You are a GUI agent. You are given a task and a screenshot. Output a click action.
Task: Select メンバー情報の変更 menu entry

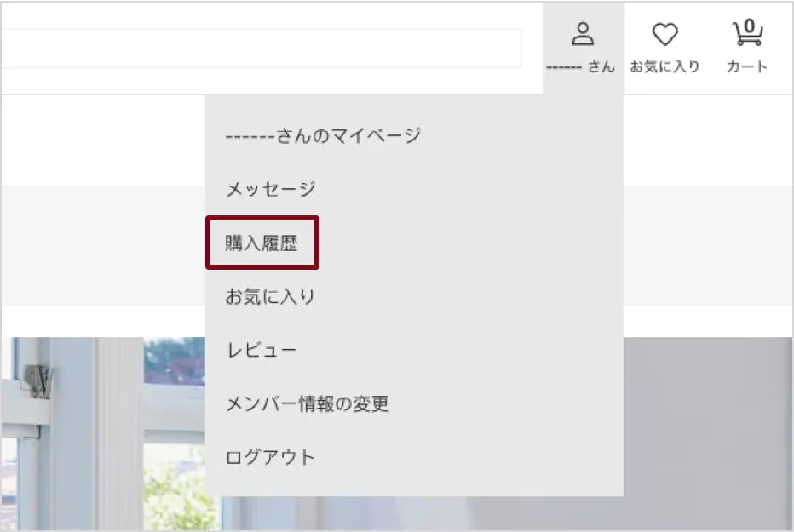tap(307, 404)
